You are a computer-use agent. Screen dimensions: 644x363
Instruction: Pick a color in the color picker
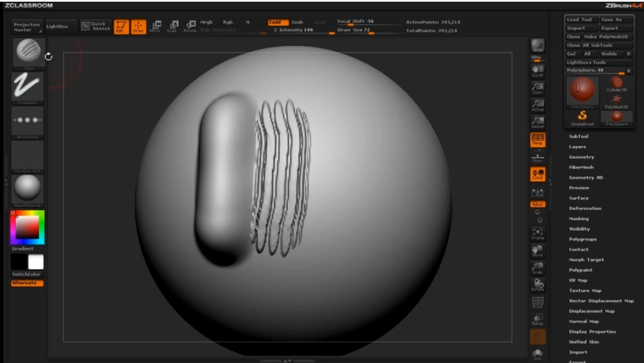(27, 227)
